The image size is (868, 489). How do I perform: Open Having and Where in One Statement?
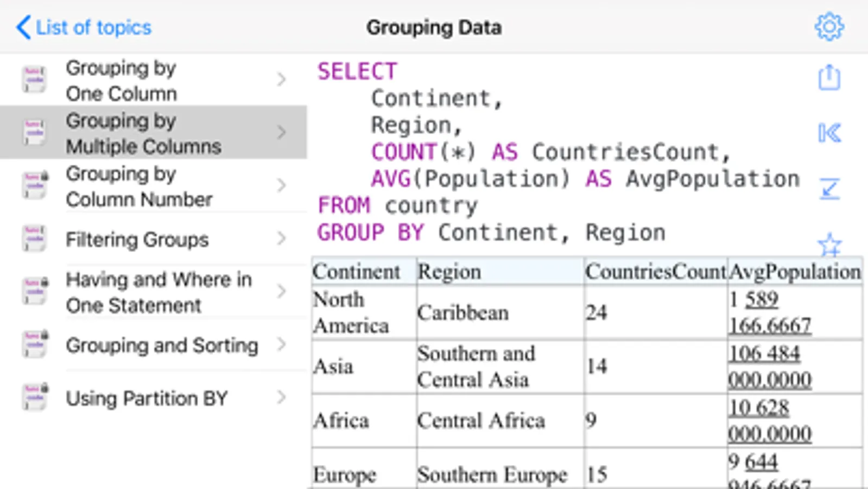click(159, 292)
